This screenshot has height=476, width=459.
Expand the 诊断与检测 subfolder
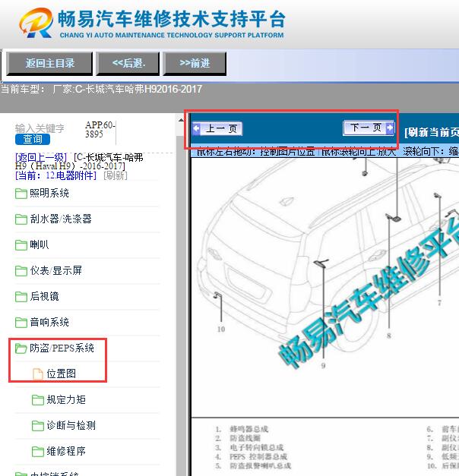[x=71, y=426]
